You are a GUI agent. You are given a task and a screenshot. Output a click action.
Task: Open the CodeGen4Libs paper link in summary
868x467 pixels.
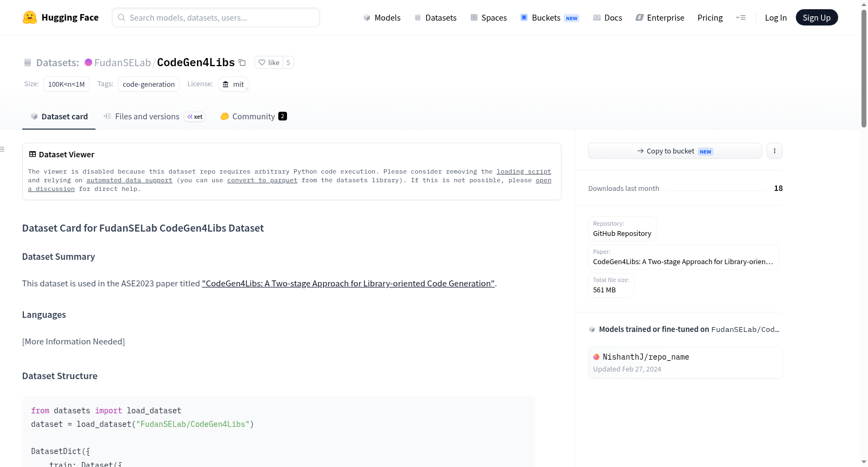tap(348, 283)
